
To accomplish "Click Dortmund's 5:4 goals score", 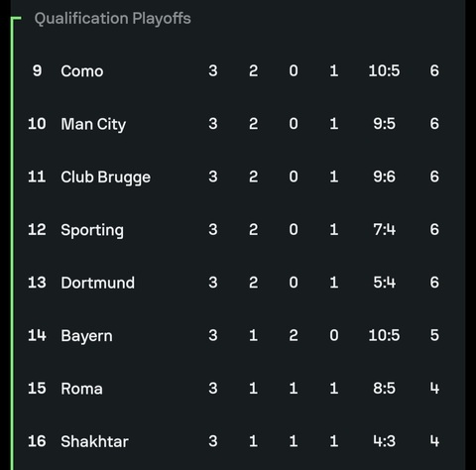I will (x=384, y=283).
